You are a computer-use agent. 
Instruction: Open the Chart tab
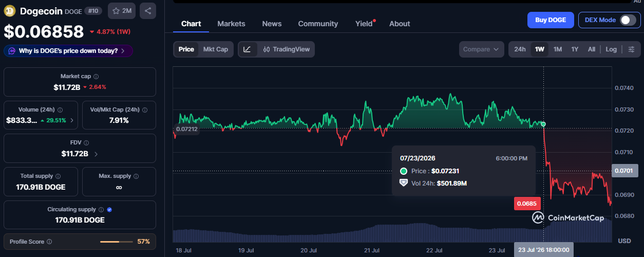click(x=191, y=24)
